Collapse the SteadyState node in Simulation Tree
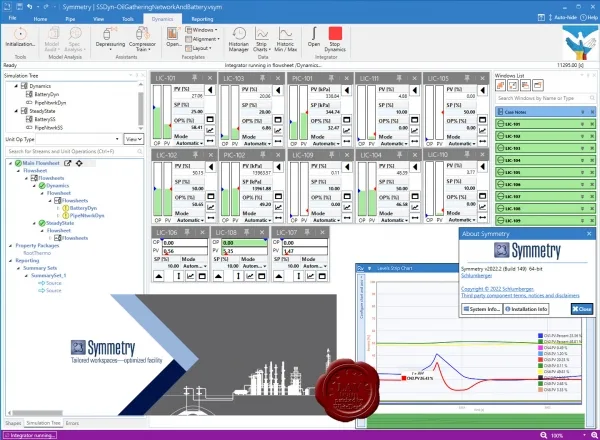 pos(16,111)
